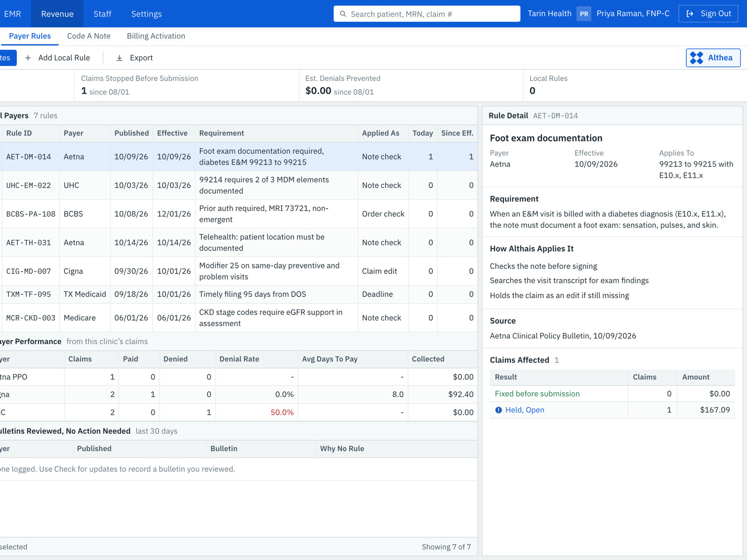Click the Add Local Rule button
The image size is (747, 560).
tap(57, 58)
